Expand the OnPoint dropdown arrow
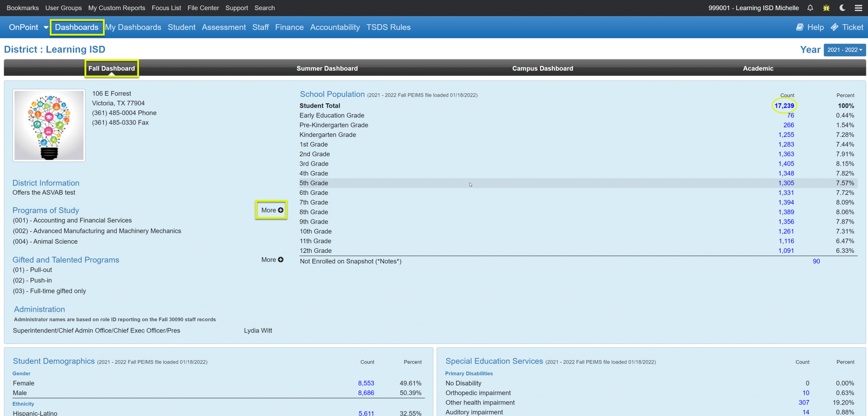Image resolution: width=868 pixels, height=416 pixels. [46, 27]
